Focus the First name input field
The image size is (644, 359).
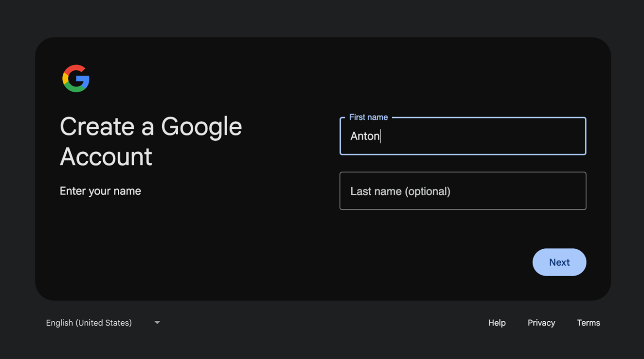click(x=463, y=136)
